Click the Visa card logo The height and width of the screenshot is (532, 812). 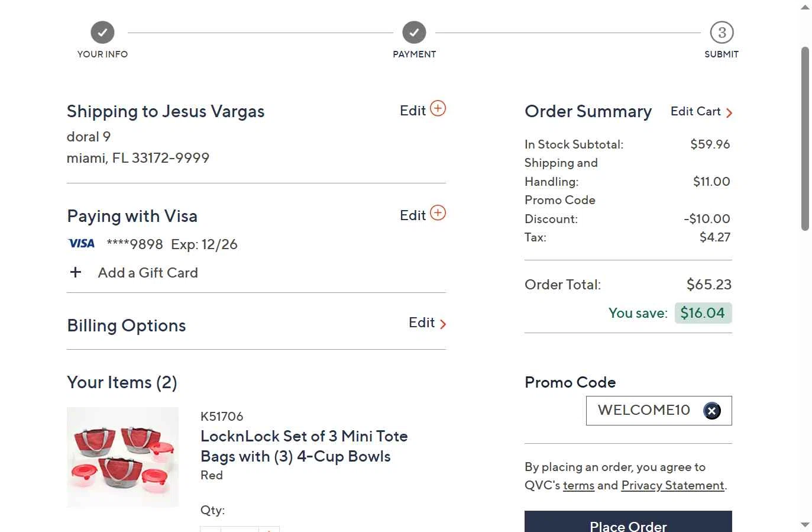82,244
